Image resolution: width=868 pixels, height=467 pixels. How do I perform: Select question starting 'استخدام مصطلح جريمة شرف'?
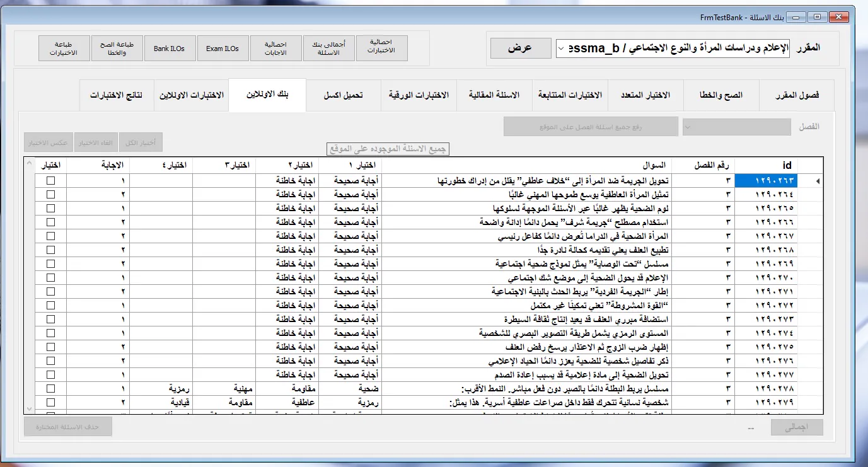point(527,222)
